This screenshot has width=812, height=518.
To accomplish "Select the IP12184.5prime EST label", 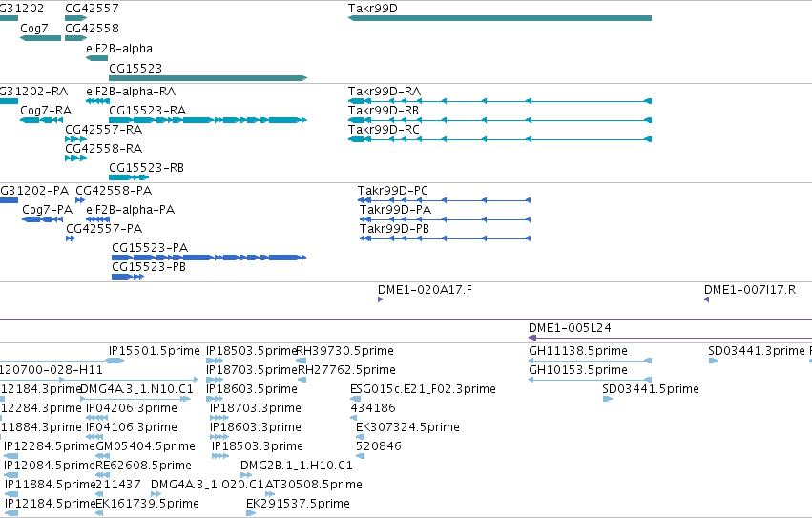I will (x=51, y=504).
